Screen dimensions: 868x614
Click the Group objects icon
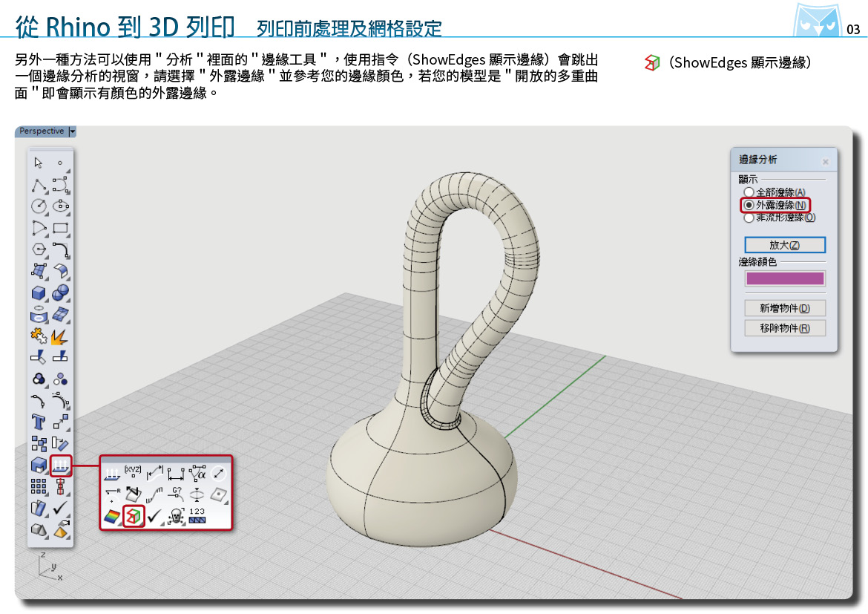(39, 379)
